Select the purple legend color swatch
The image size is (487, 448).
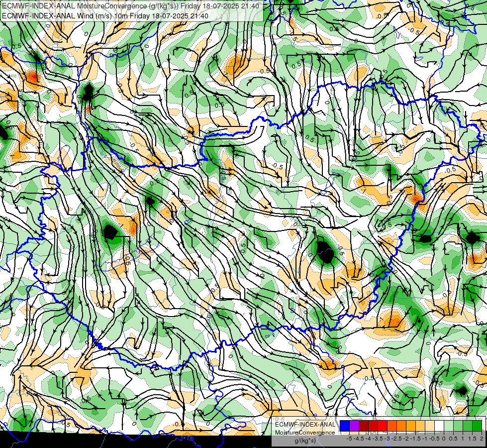click(354, 426)
